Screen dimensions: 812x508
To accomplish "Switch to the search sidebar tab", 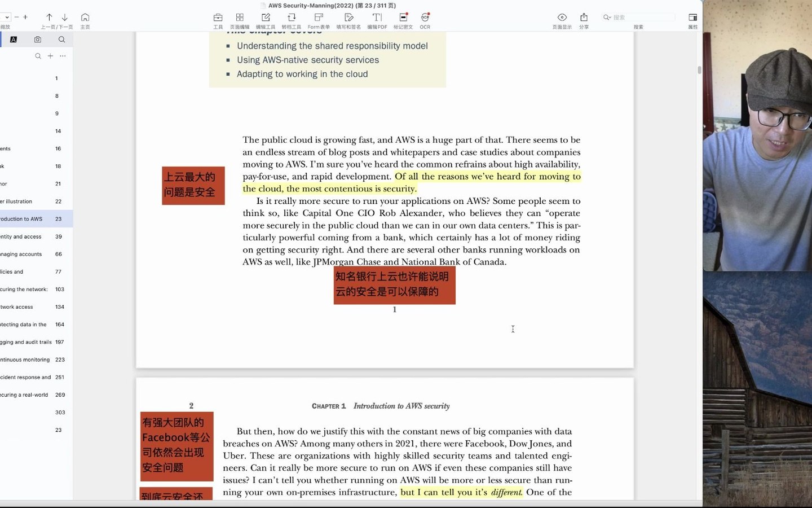I will point(62,40).
